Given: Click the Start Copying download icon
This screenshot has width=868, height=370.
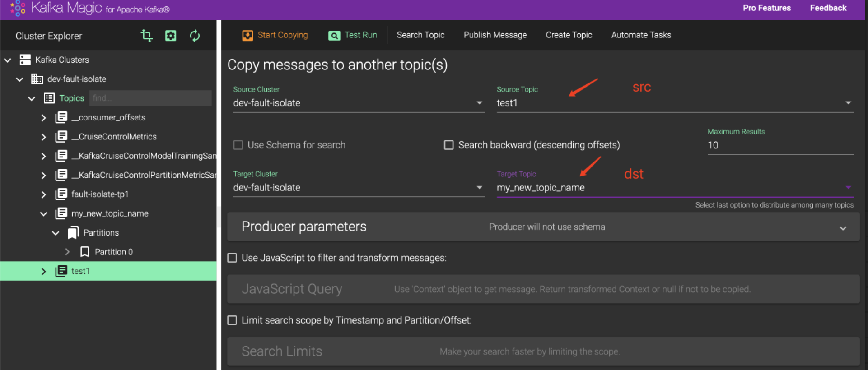Looking at the screenshot, I should pyautogui.click(x=247, y=35).
